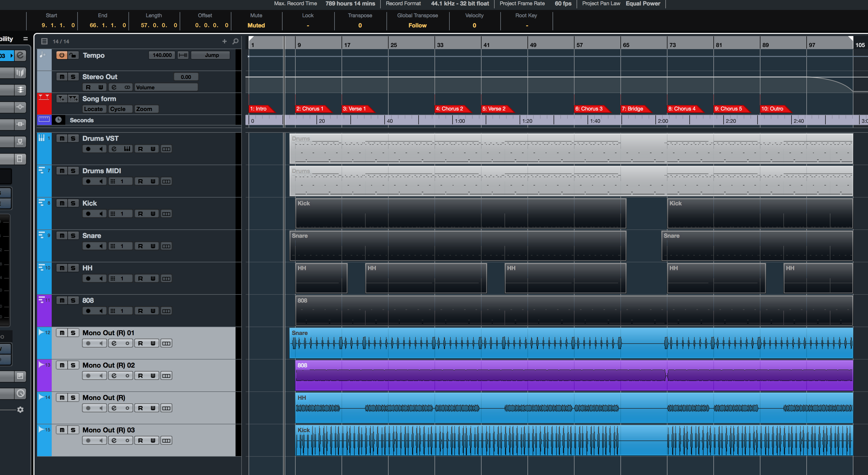Image resolution: width=868 pixels, height=475 pixels.
Task: Enable record on HH MIDI track
Action: [x=88, y=279]
